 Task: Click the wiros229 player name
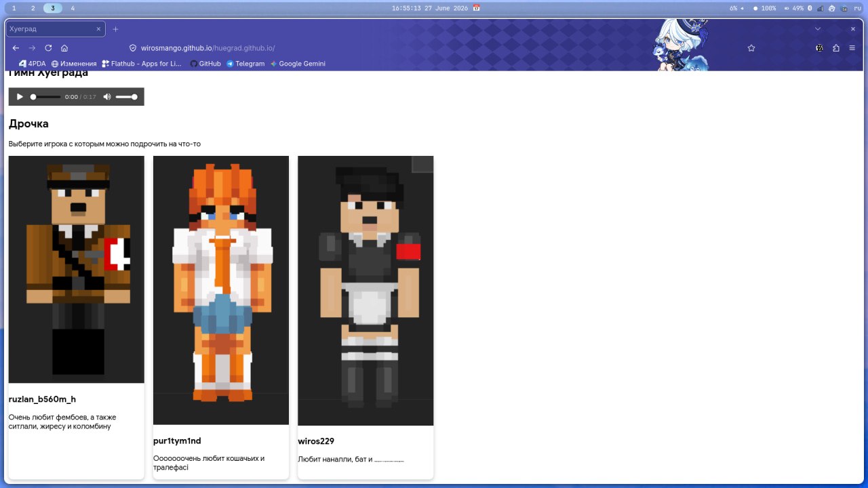(316, 441)
